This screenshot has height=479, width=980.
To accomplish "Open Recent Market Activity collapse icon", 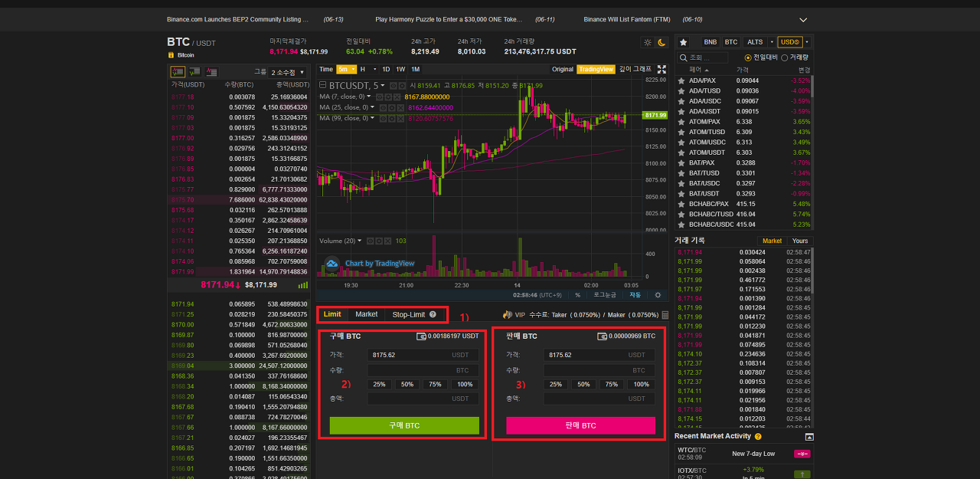I will pyautogui.click(x=809, y=436).
